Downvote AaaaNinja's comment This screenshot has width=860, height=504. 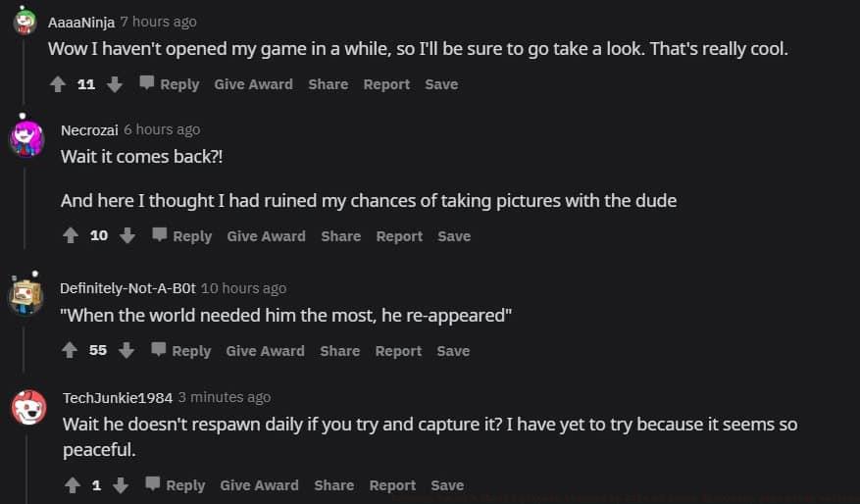(x=115, y=84)
